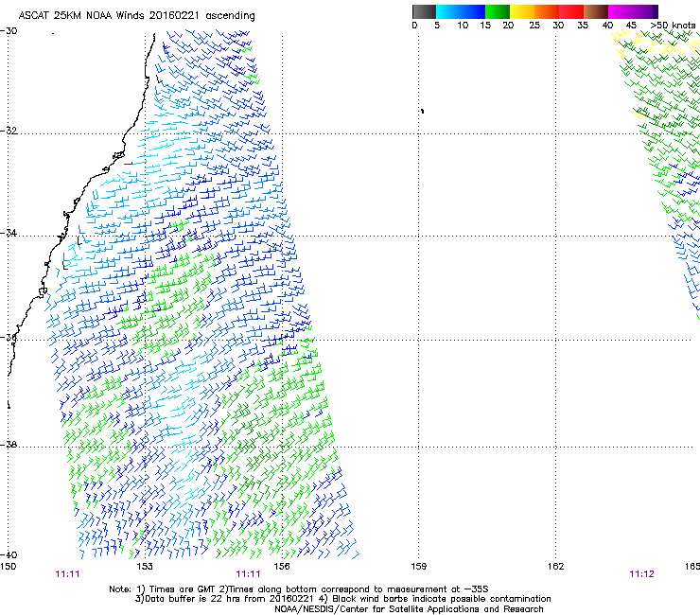
Task: Click the '35' label under the color bar
Action: [x=583, y=26]
